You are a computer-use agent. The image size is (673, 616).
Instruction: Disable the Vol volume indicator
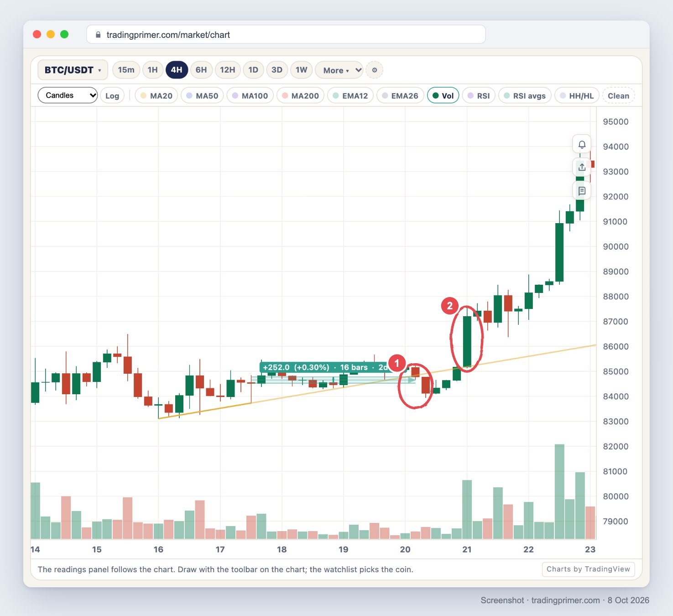coord(443,96)
